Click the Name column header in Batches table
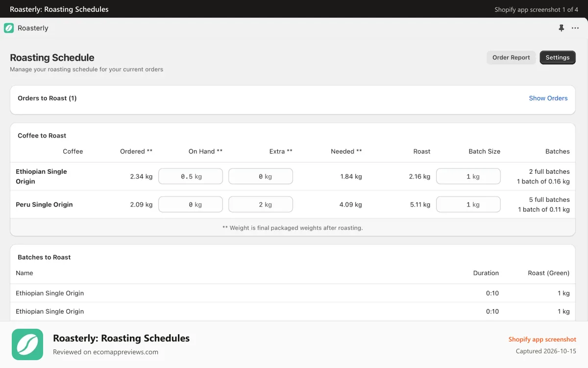 coord(24,273)
